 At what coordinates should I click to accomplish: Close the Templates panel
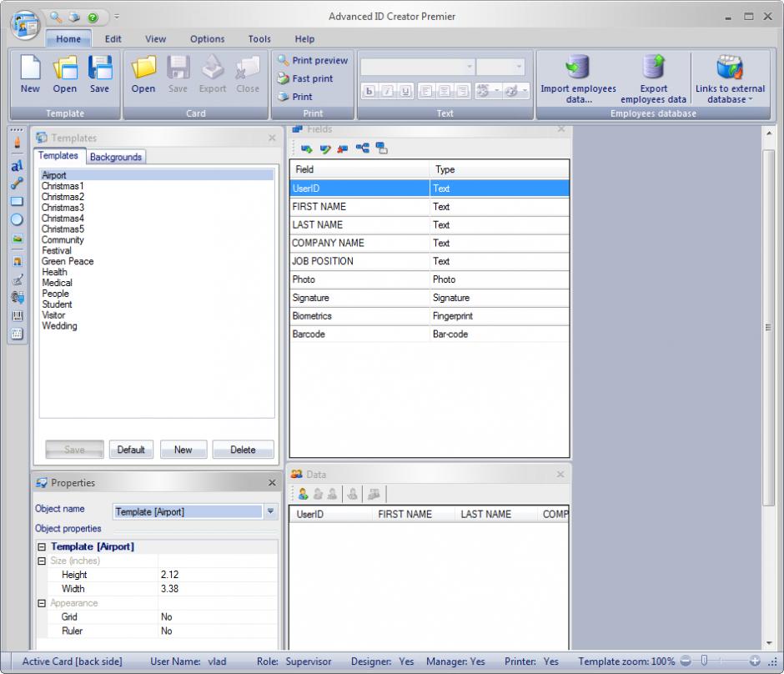pos(272,138)
